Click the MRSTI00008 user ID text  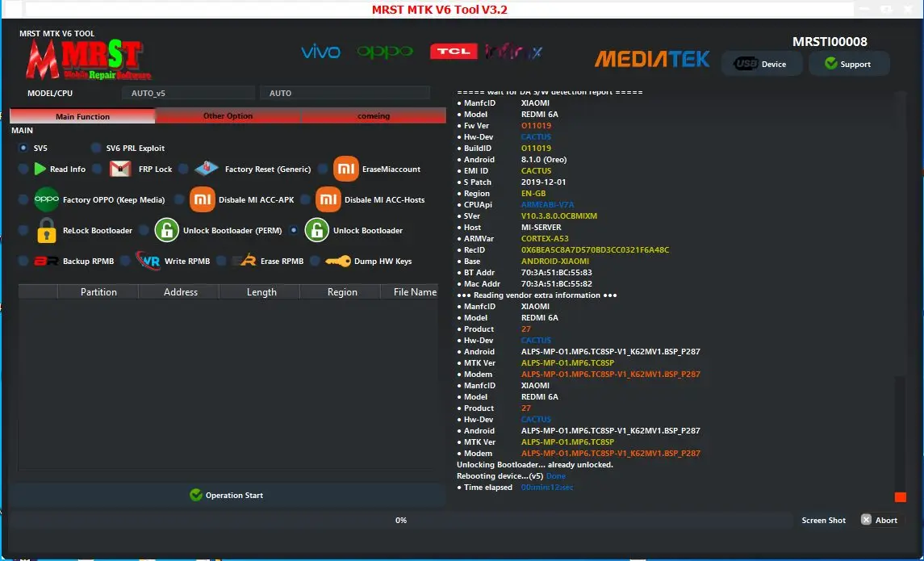tap(829, 42)
